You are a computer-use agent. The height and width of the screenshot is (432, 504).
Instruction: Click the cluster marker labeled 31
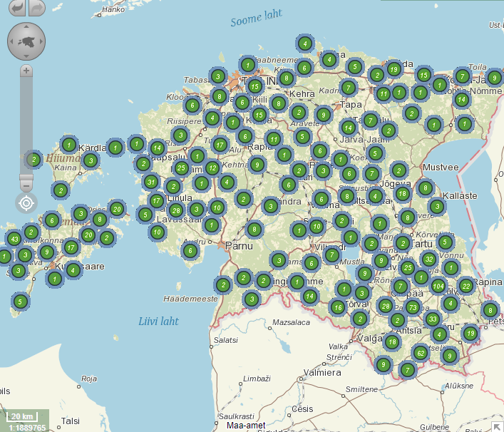(151, 182)
